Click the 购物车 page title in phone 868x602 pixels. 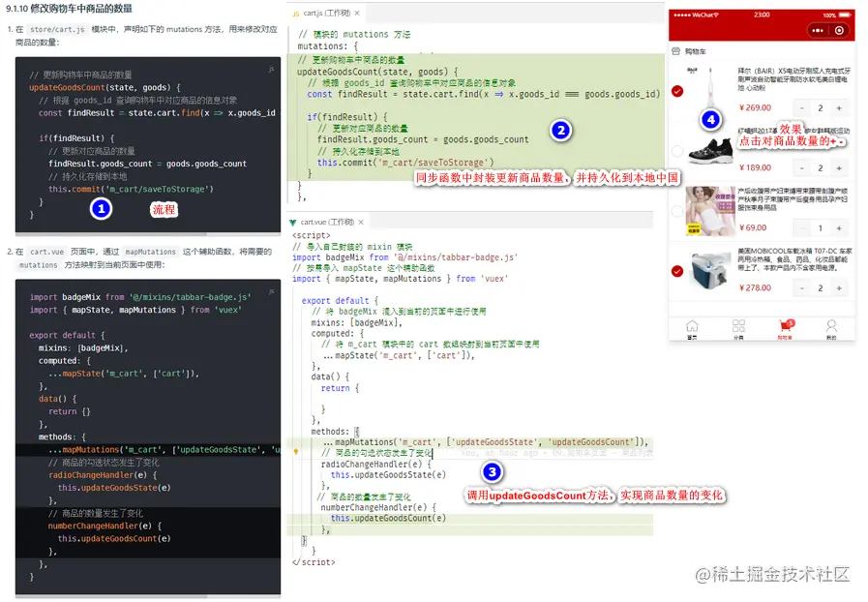(696, 51)
